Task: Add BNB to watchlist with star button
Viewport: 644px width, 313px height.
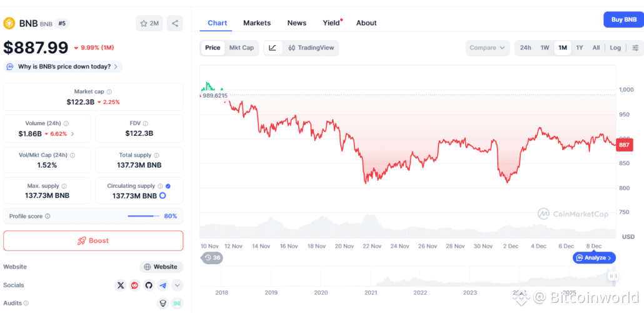Action: coord(149,23)
